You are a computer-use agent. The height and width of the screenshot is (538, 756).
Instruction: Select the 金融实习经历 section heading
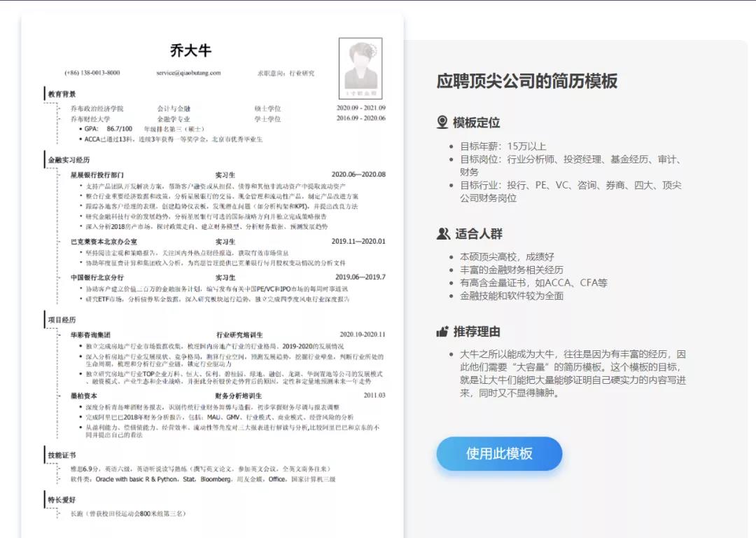tap(69, 160)
